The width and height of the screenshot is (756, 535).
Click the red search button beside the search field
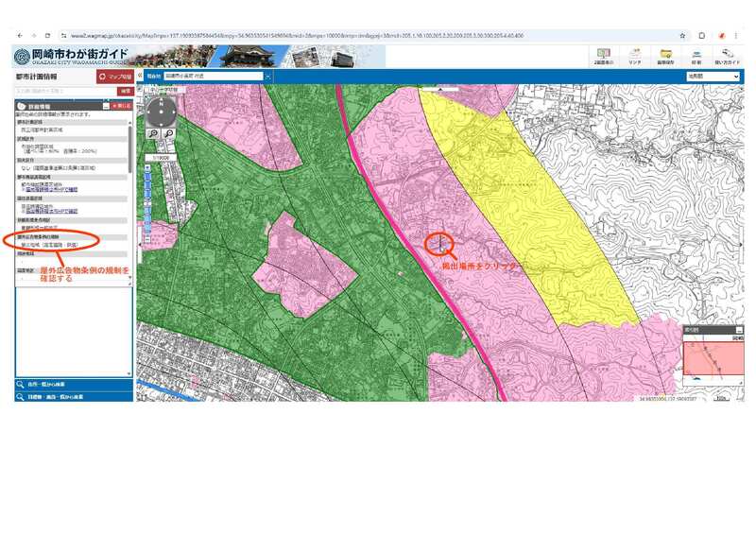coord(125,91)
